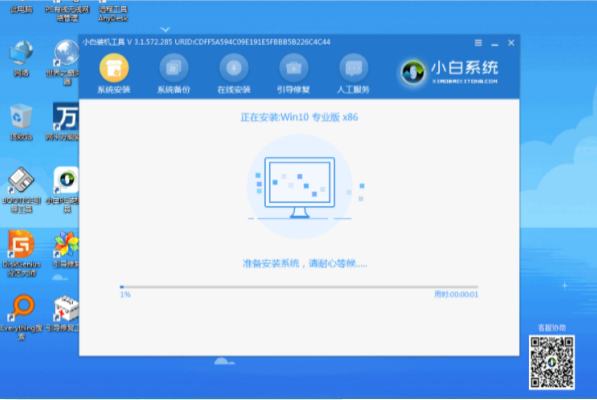This screenshot has height=400, width=597.
Task: Go to the 引导修复 tab
Action: (294, 74)
